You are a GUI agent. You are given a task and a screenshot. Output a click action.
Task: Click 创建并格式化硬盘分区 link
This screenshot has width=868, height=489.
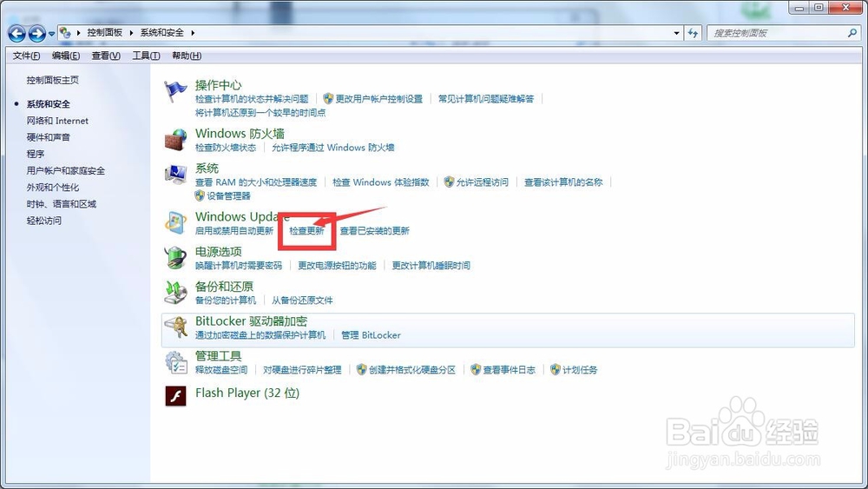pyautogui.click(x=412, y=370)
